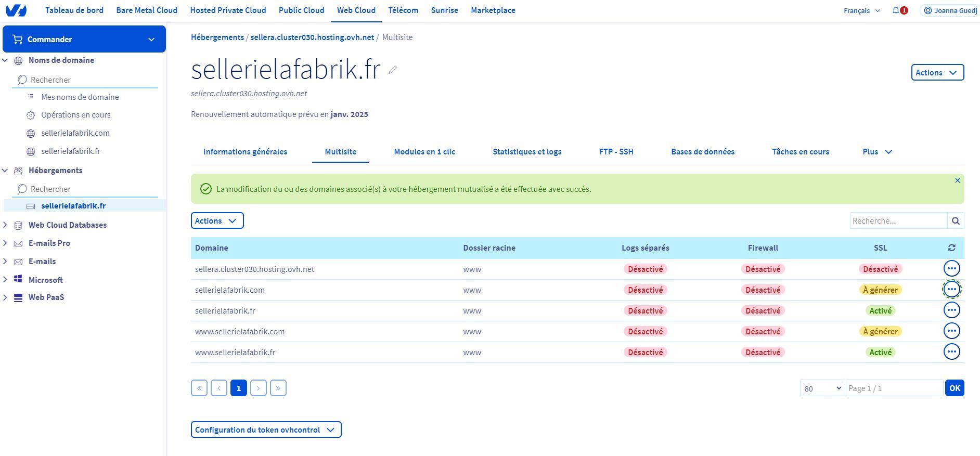Screen dimensions: 980x456
Task: Click the OVH logo icon
Action: tap(16, 10)
